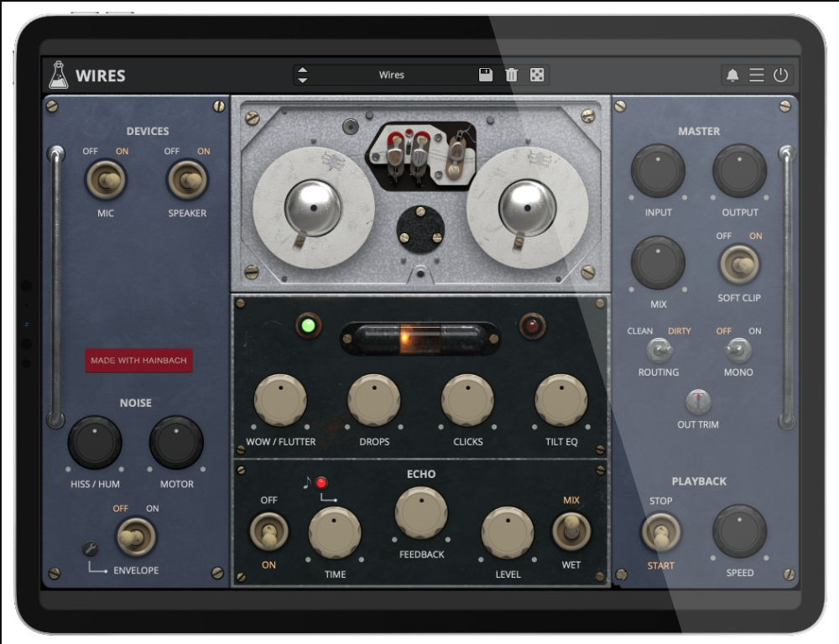The image size is (839, 644).
Task: Open the preset stepper arrows
Action: (303, 75)
